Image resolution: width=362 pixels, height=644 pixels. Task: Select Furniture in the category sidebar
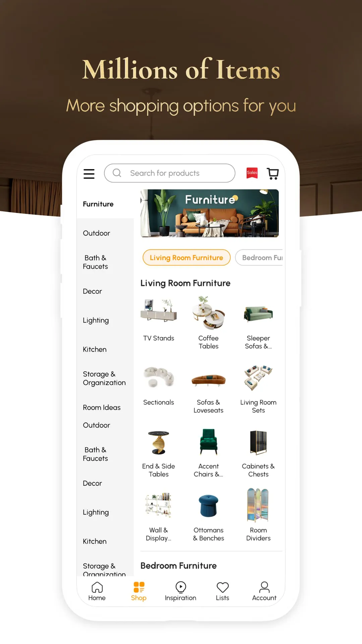point(98,204)
